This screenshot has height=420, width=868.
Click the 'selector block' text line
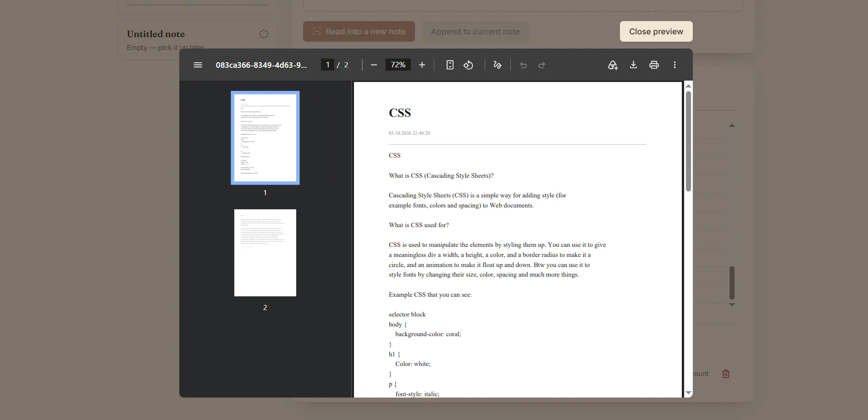click(x=407, y=314)
